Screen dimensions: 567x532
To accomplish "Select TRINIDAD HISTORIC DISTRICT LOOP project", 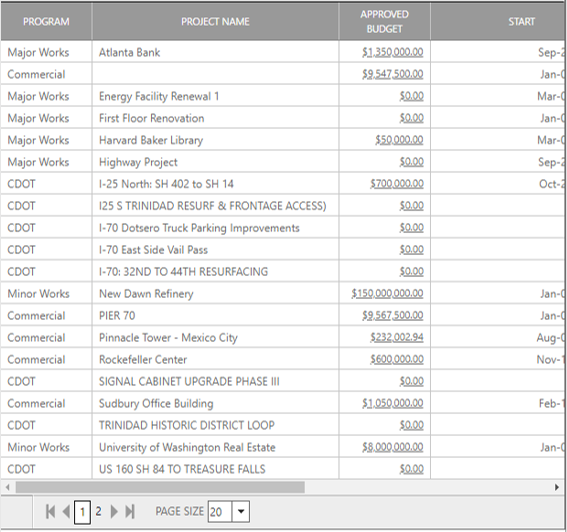I will pyautogui.click(x=187, y=425).
